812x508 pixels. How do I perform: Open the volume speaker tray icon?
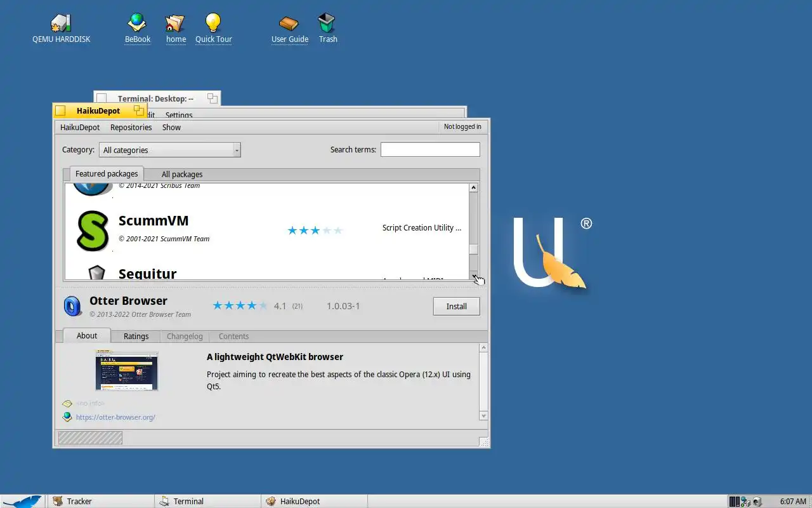click(757, 502)
